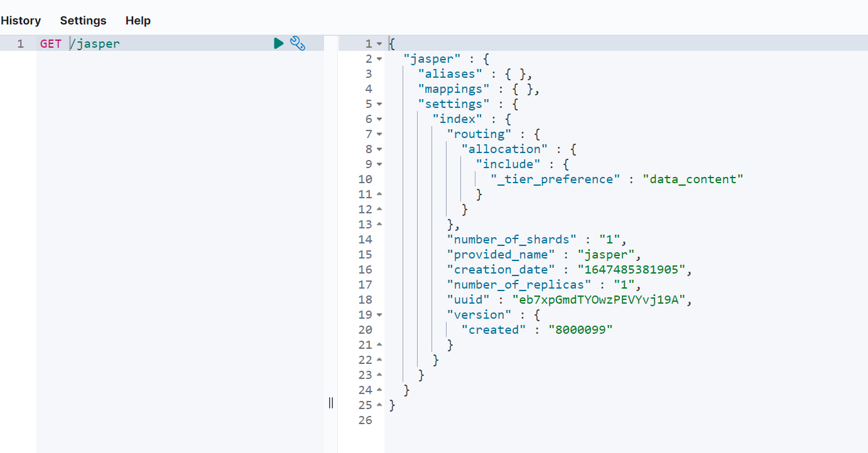Collapse the "include" object on line 9

click(379, 164)
